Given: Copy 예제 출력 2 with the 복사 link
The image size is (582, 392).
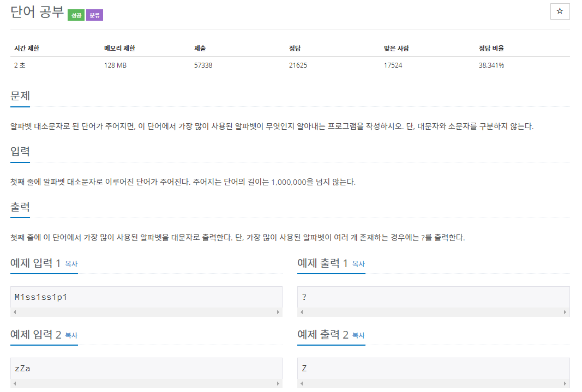Looking at the screenshot, I should (x=358, y=335).
